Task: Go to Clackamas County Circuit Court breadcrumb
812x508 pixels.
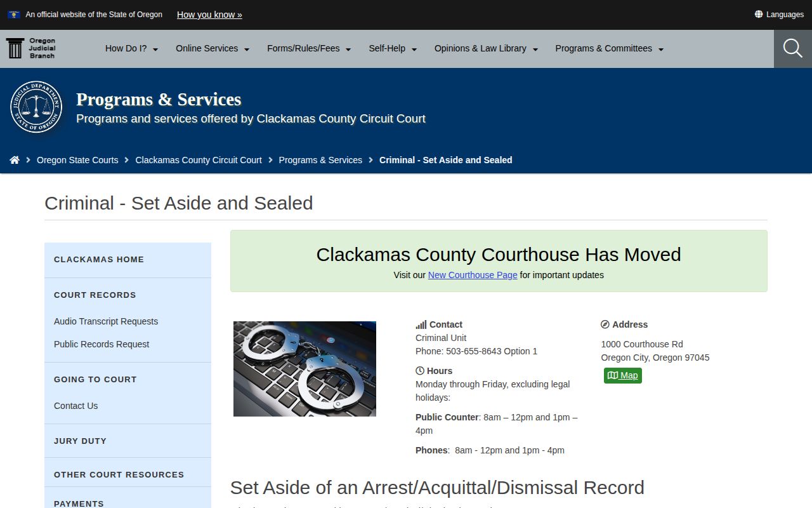Action: pyautogui.click(x=199, y=160)
